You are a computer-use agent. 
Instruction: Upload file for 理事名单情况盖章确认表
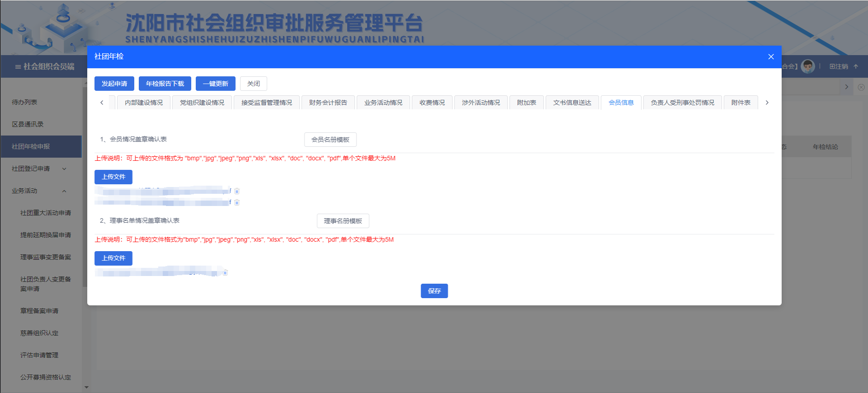tap(113, 258)
